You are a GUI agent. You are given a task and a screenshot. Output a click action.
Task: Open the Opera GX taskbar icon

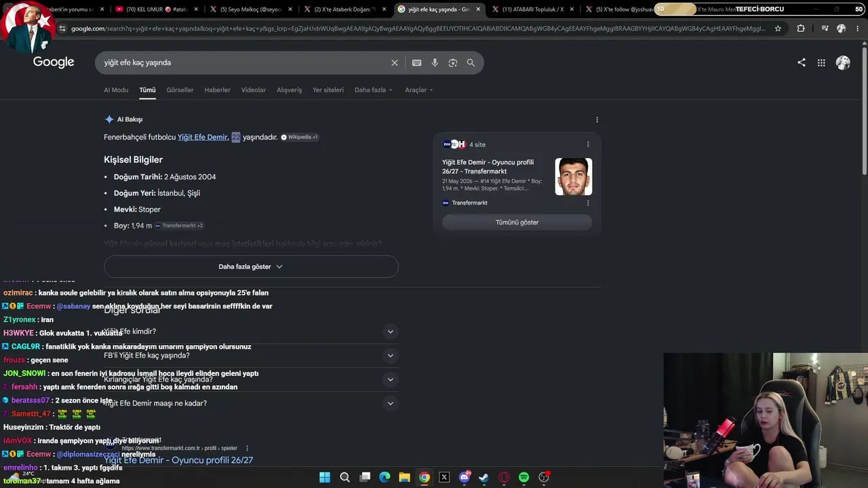pyautogui.click(x=504, y=477)
